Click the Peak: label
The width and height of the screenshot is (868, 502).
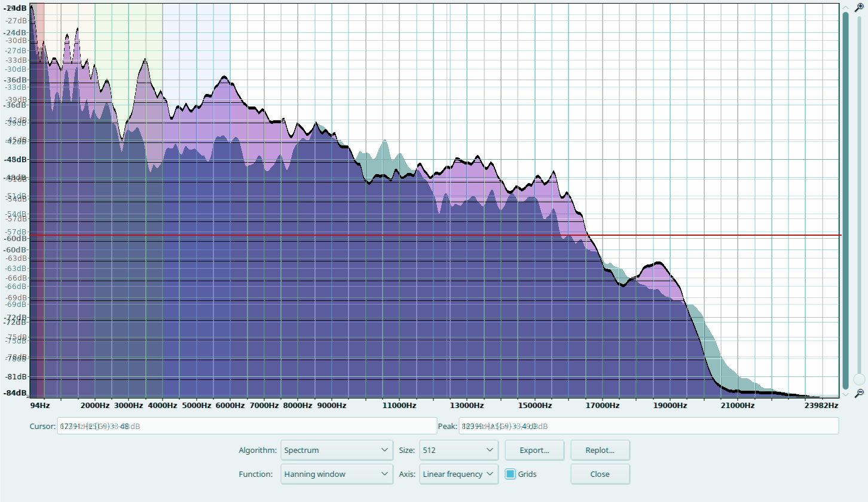pyautogui.click(x=447, y=426)
